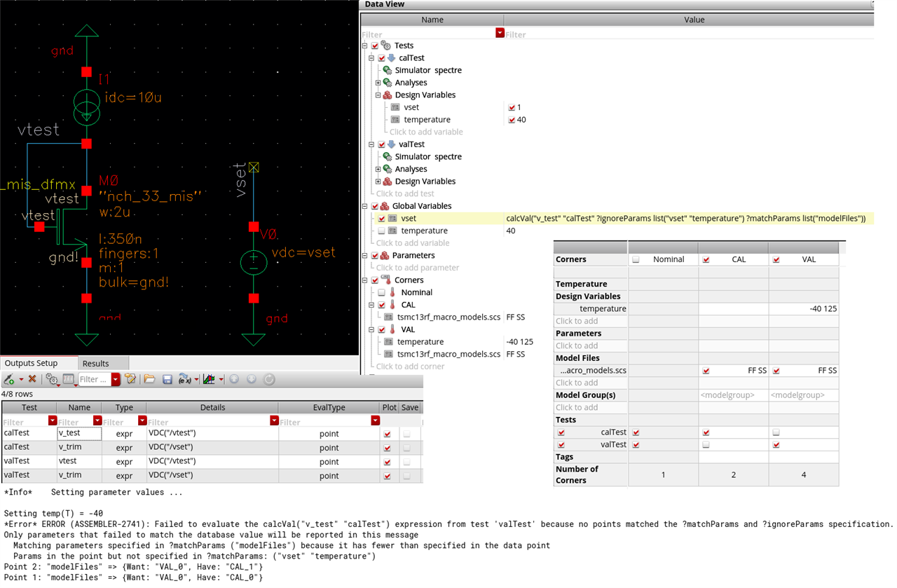Screen dimensions: 897x588
Task: Click the Analyses icon under calTest
Action: click(387, 83)
